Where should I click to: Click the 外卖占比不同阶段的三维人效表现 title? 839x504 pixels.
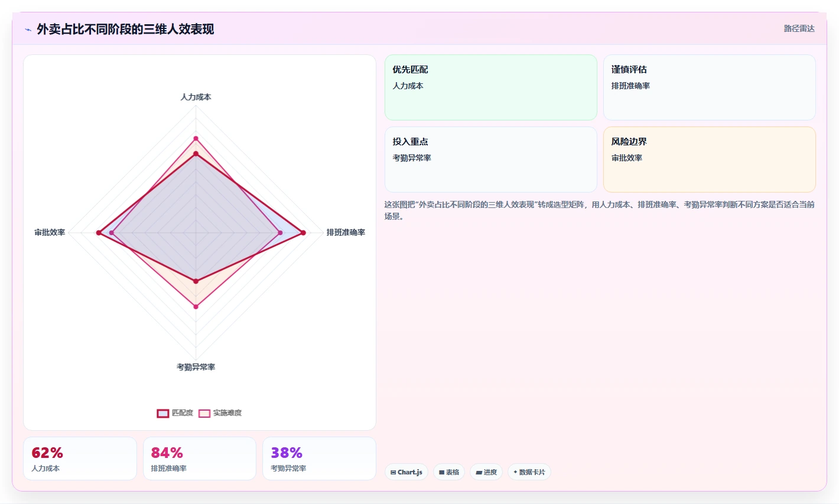(125, 29)
